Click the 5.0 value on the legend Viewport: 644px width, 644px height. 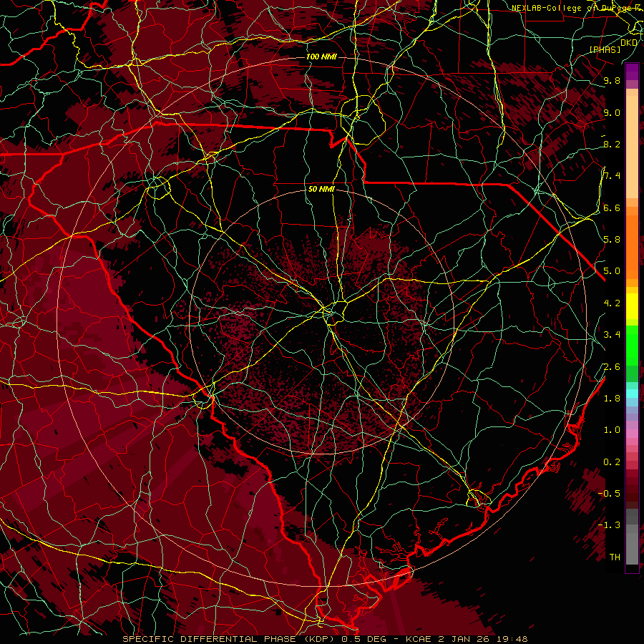(x=612, y=271)
